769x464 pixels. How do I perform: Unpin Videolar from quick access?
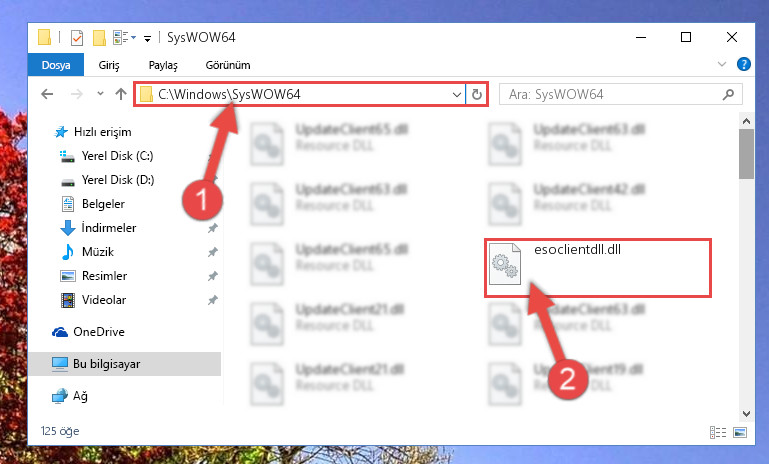click(212, 300)
